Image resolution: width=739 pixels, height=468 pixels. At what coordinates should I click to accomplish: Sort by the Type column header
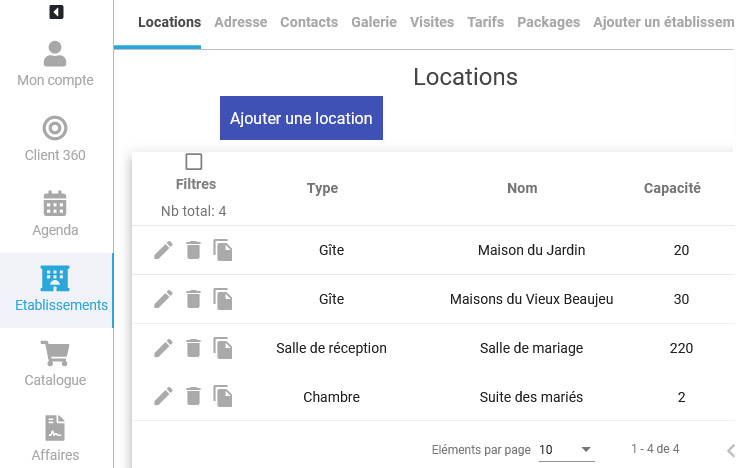[322, 188]
